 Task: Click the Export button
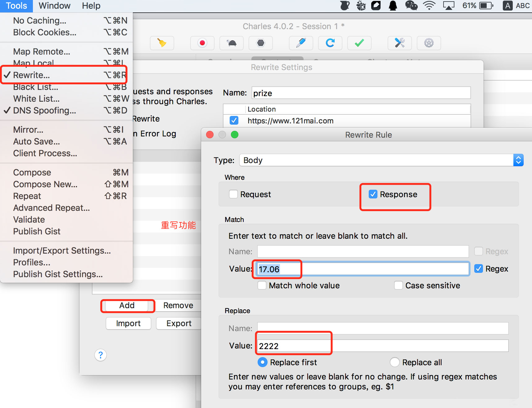(x=179, y=323)
